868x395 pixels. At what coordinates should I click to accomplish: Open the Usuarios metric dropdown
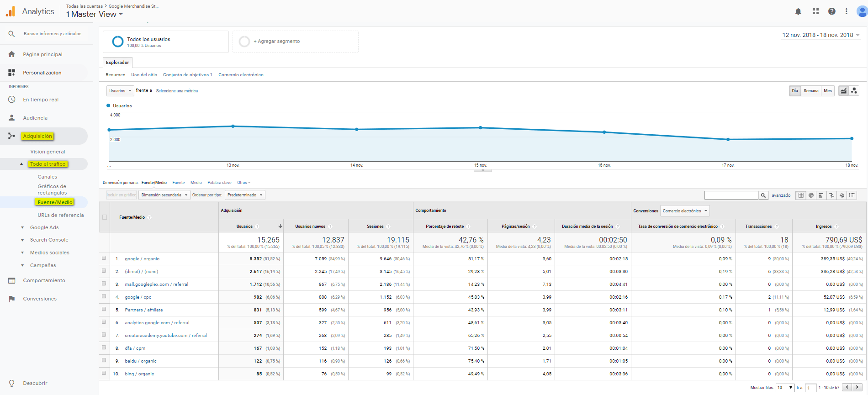tap(120, 91)
